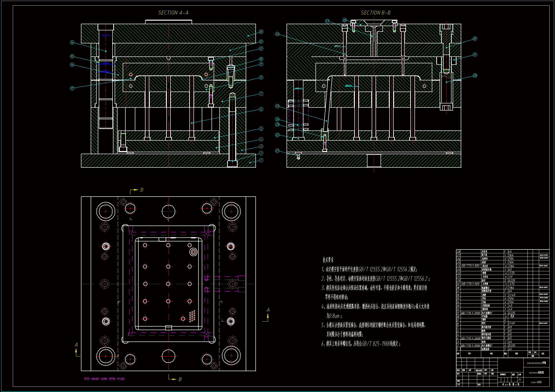The image size is (555, 392).
Task: Click the 技术要求 heading text
Action: tap(328, 260)
